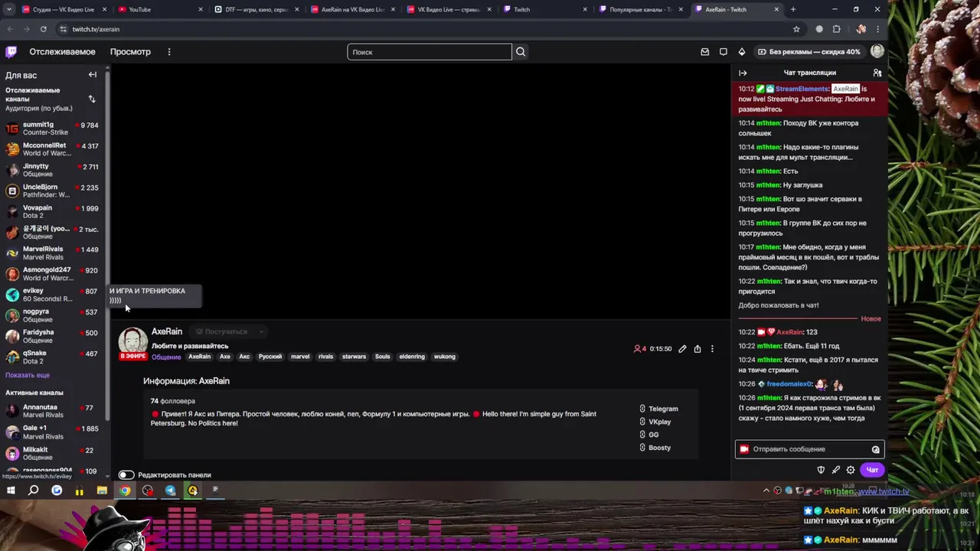
Task: Open a new browser tab
Action: coord(792,9)
